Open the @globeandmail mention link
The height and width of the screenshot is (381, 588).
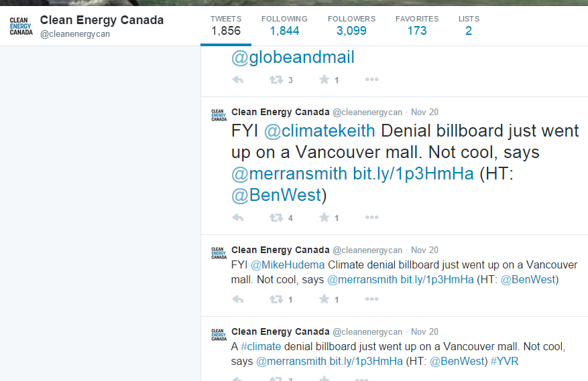(x=292, y=58)
